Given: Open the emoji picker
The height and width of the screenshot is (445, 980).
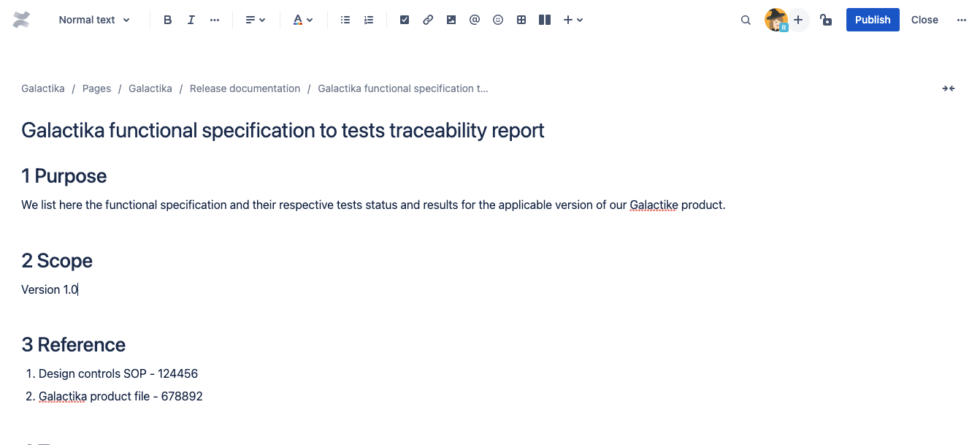Looking at the screenshot, I should click(x=498, y=20).
